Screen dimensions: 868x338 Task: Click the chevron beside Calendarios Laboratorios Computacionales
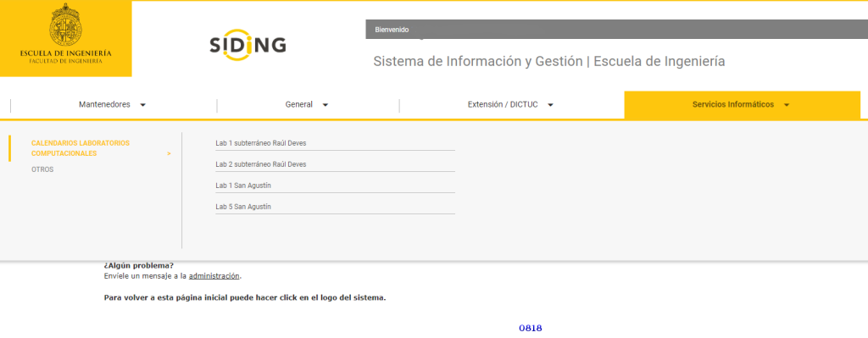point(169,154)
